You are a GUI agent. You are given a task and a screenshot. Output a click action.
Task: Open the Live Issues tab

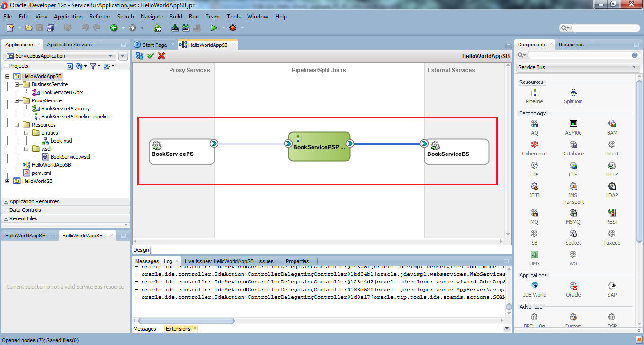(229, 261)
